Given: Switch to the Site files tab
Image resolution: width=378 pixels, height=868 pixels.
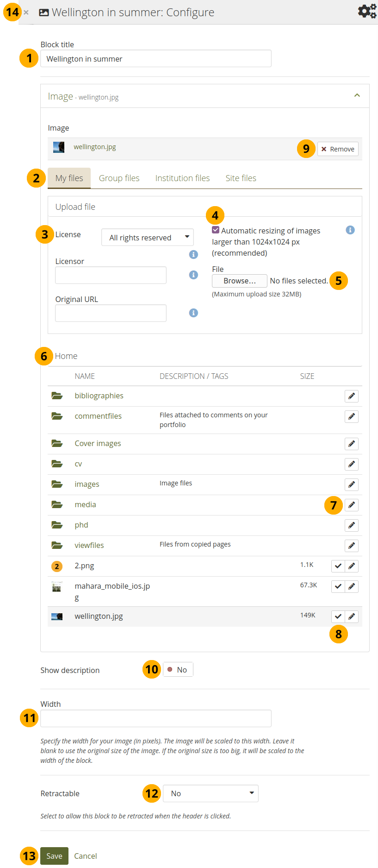Looking at the screenshot, I should click(x=241, y=178).
